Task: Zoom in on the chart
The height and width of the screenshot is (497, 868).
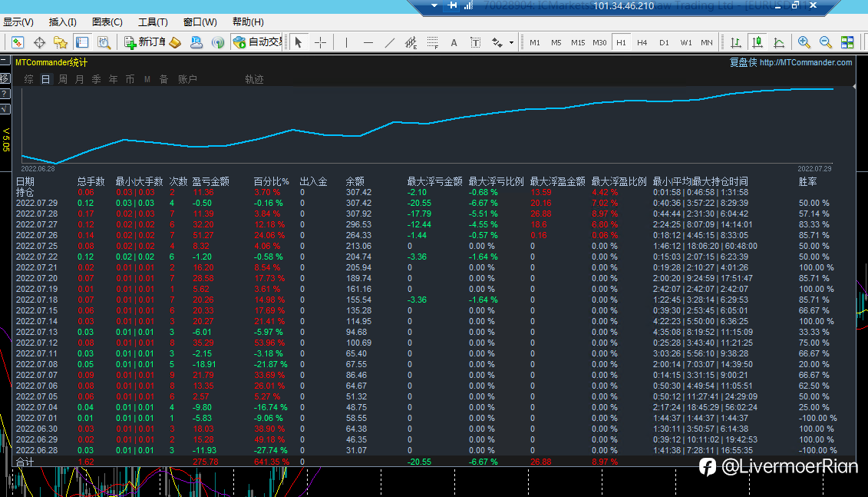Action: (804, 43)
